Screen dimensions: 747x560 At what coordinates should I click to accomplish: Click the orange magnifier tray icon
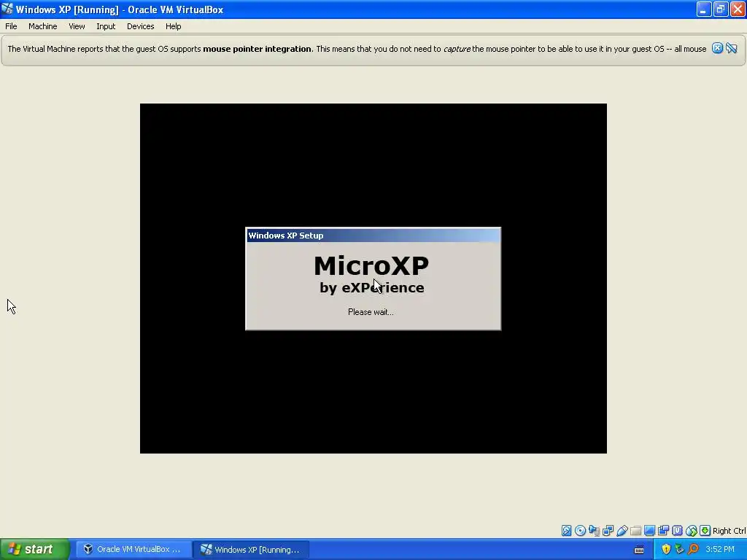coord(693,550)
